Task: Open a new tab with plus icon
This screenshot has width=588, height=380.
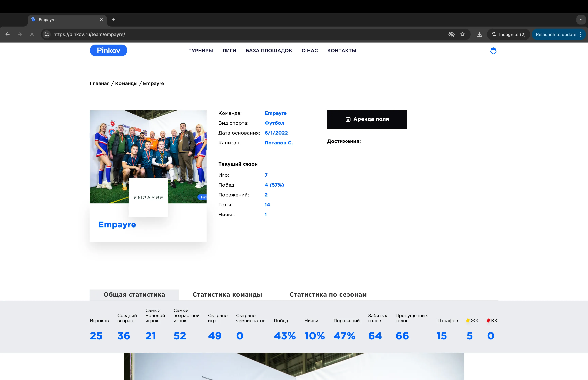Action: 113,20
